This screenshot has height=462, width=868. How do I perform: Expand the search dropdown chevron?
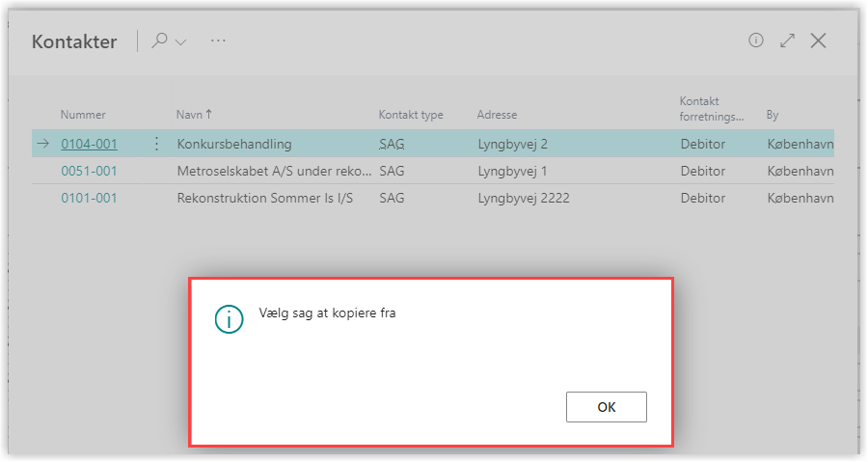tap(180, 42)
